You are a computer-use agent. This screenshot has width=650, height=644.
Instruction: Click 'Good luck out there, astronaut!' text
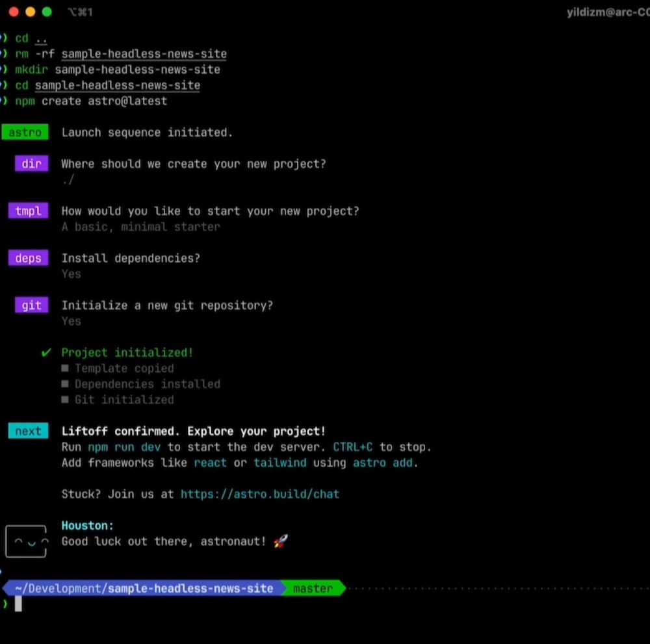(x=164, y=541)
